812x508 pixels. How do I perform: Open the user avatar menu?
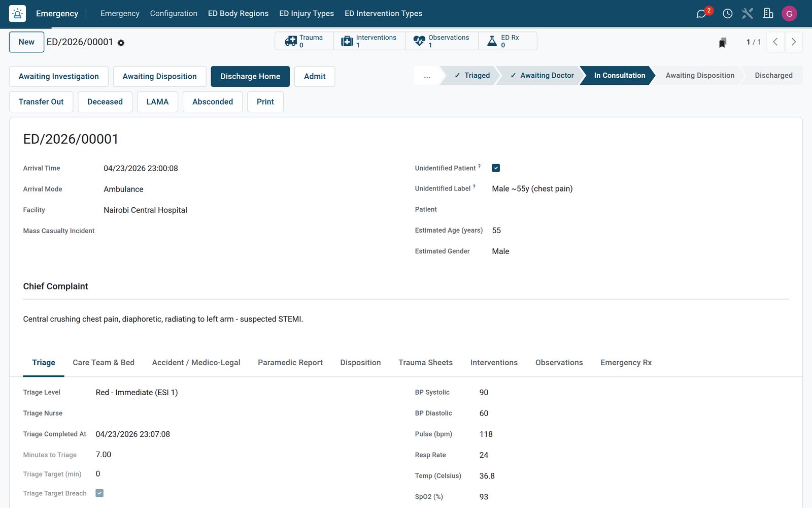[x=789, y=14]
